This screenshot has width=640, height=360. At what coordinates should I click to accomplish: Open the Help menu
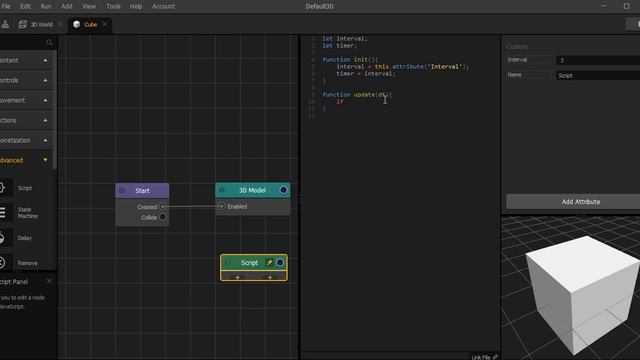click(136, 6)
